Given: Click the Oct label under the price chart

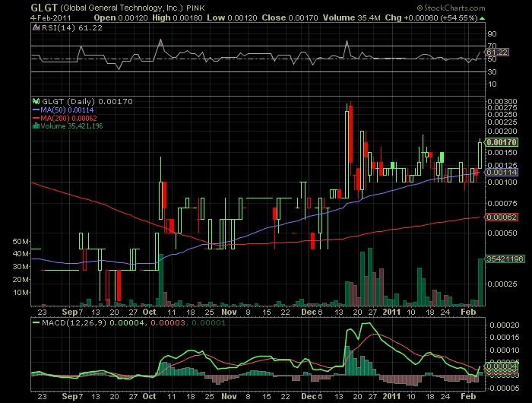Looking at the screenshot, I should pos(149,312).
